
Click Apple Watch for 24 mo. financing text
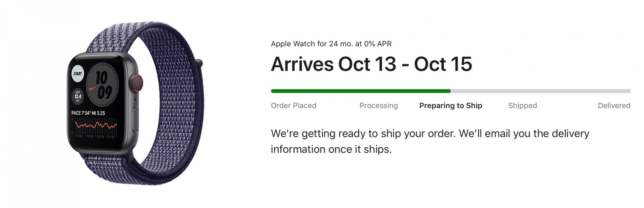point(331,44)
